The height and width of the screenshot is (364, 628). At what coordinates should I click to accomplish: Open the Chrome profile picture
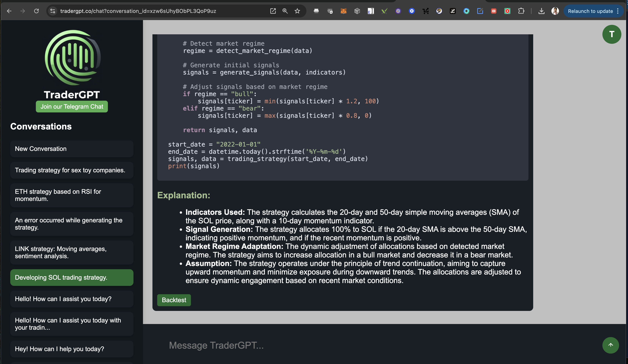(x=555, y=11)
